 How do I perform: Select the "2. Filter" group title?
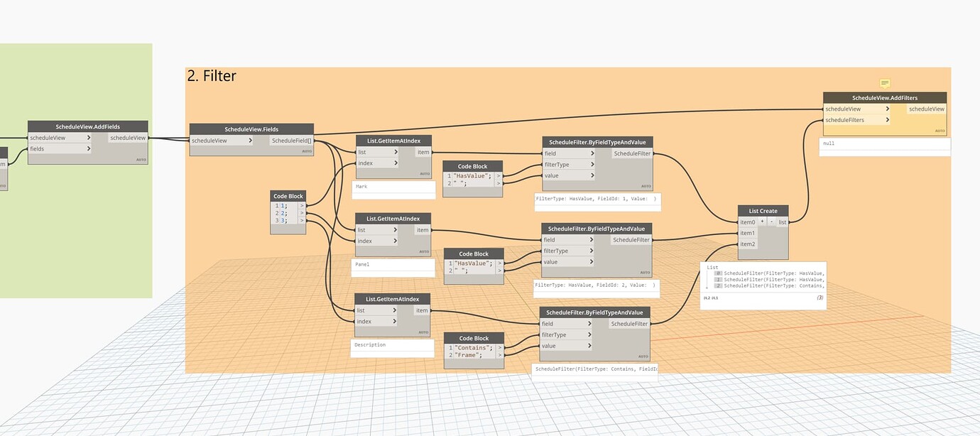coord(211,75)
